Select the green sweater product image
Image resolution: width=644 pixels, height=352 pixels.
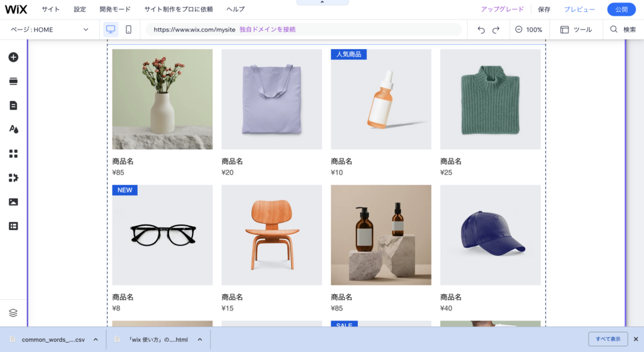[x=491, y=99]
